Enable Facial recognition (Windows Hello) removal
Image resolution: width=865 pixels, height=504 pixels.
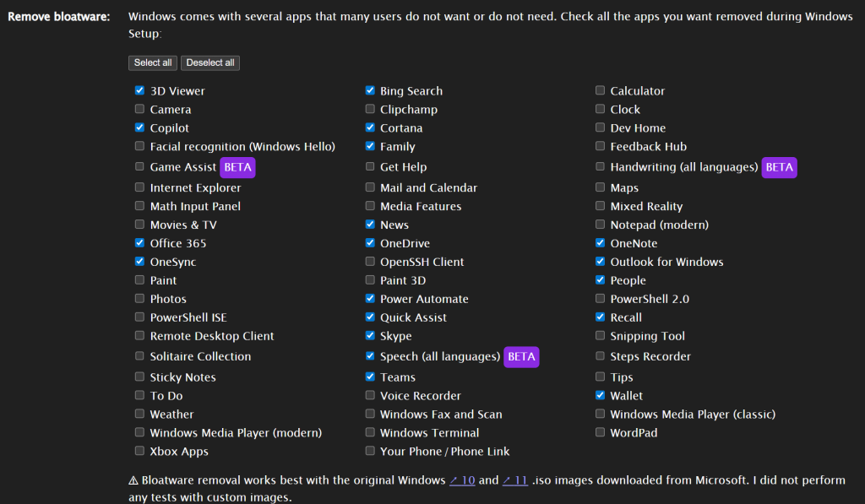tap(139, 146)
